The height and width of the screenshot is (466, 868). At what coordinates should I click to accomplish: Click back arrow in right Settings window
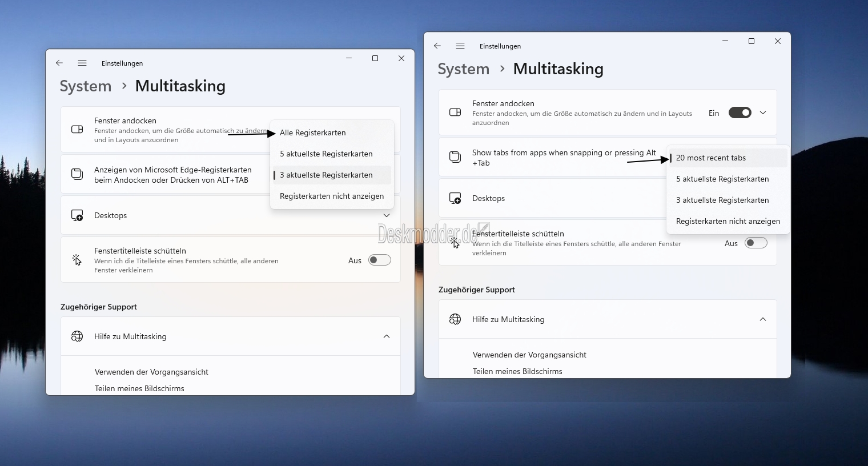pyautogui.click(x=437, y=46)
